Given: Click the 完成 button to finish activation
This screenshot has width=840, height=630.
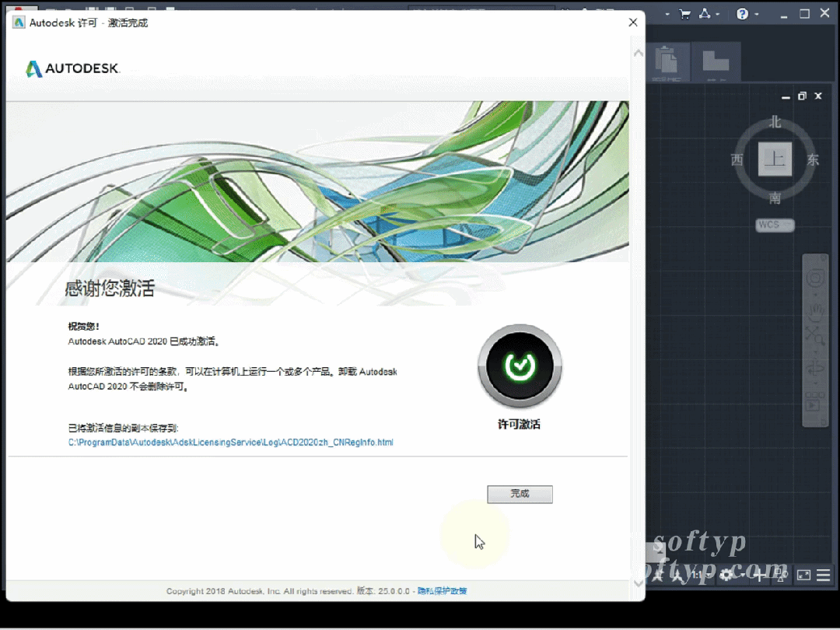Looking at the screenshot, I should [520, 494].
